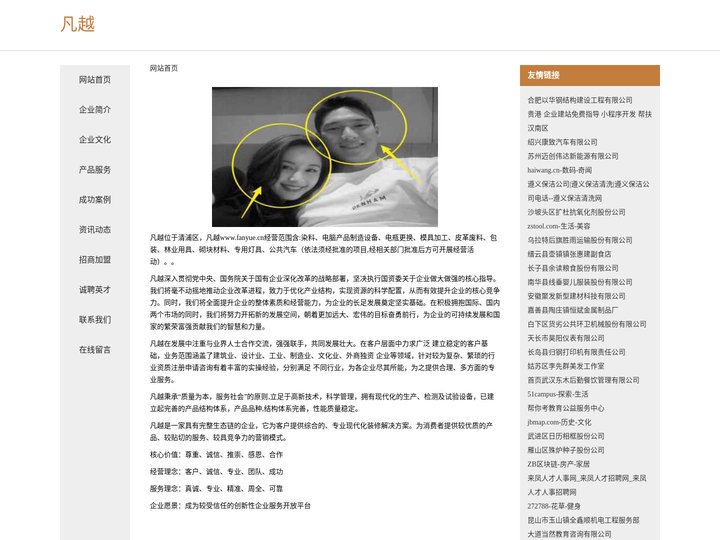Viewport: 720px width, 540px height.
Task: Open the 来凤人才人事网 link
Action: pyautogui.click(x=587, y=485)
